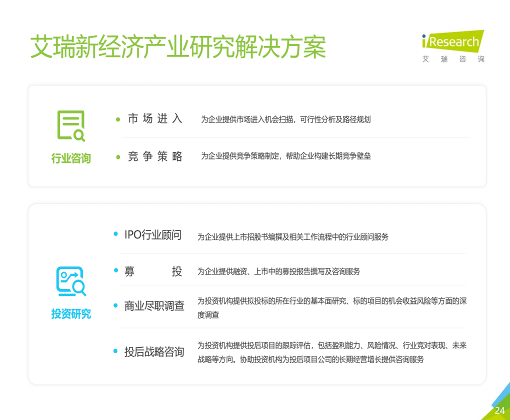Click the green document search icon
Viewport: 510px width, 420px height.
(x=71, y=126)
